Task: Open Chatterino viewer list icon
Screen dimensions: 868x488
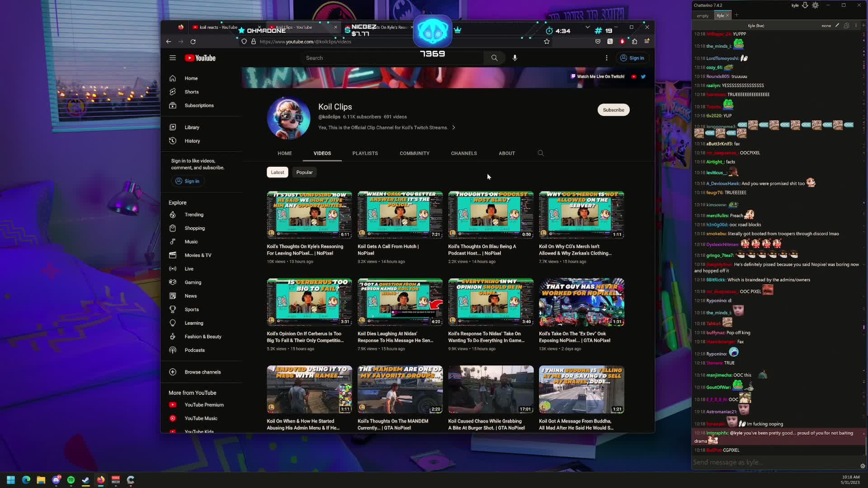Action: click(846, 26)
